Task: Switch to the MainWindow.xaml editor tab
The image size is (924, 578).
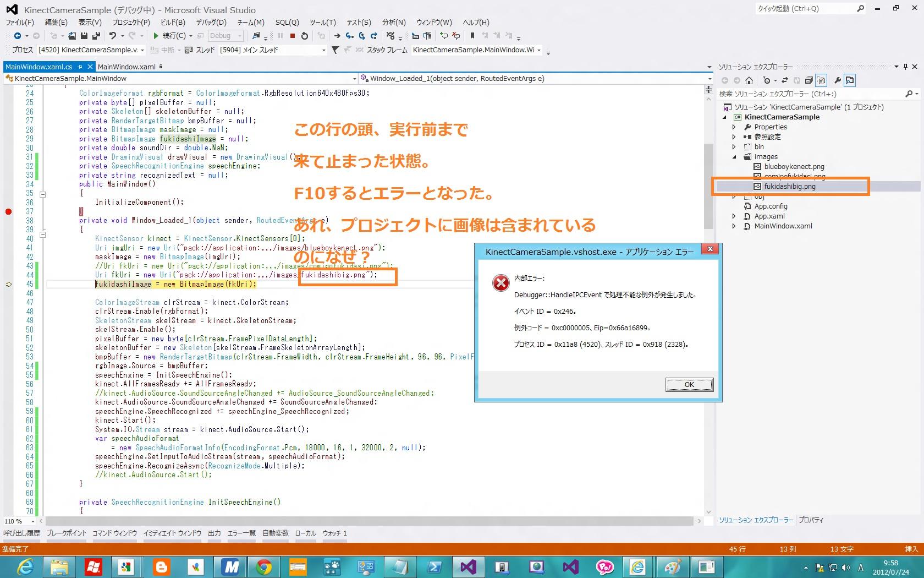Action: (127, 67)
